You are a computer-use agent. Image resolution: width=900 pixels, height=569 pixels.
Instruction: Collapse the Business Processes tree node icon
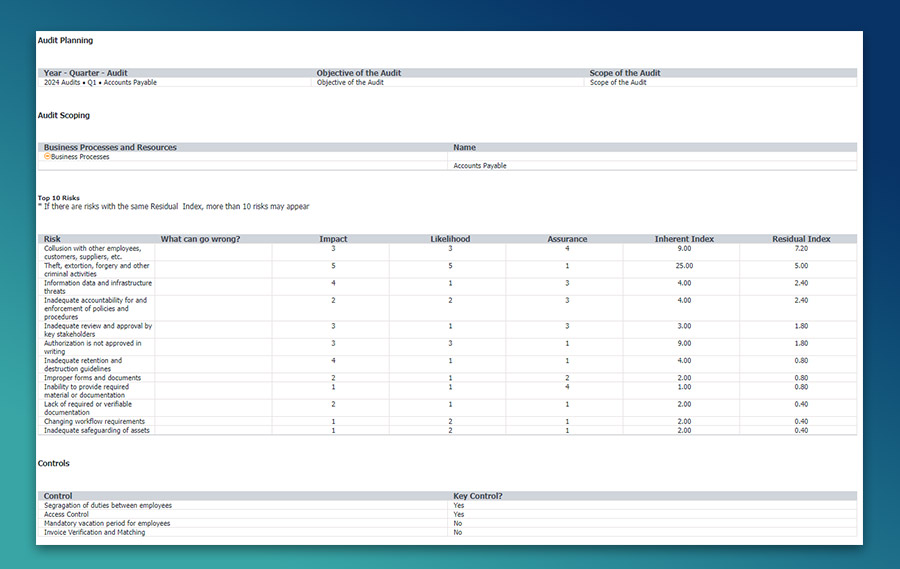click(x=47, y=156)
